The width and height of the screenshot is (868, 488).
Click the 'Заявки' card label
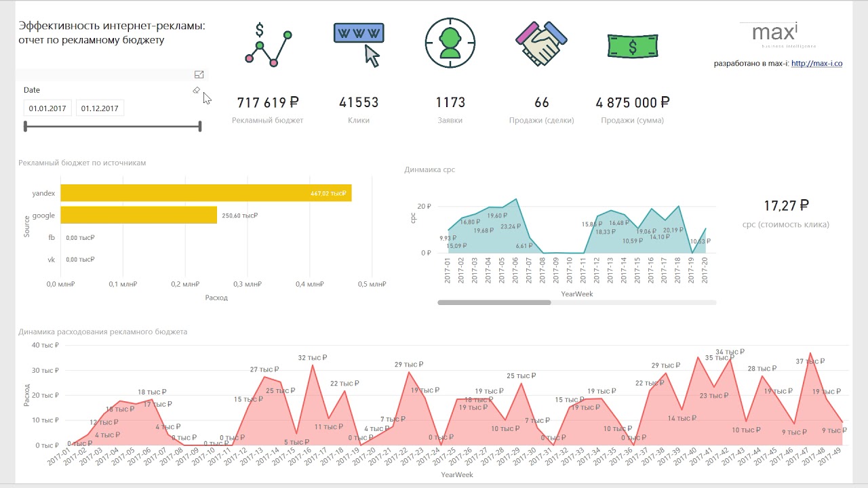pyautogui.click(x=450, y=121)
